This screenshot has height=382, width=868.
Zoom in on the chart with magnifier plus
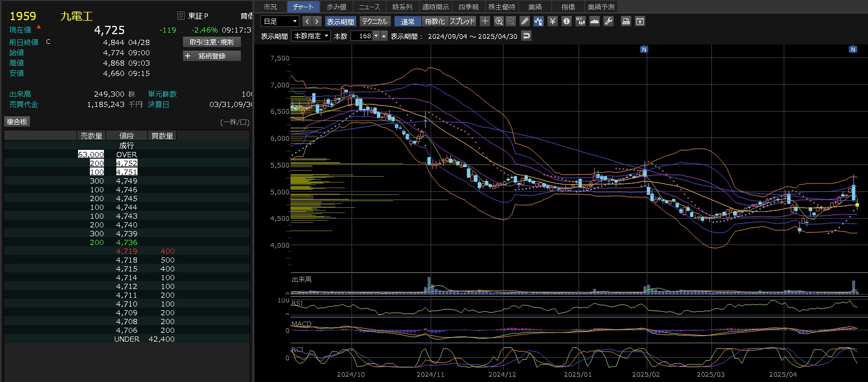(x=499, y=21)
